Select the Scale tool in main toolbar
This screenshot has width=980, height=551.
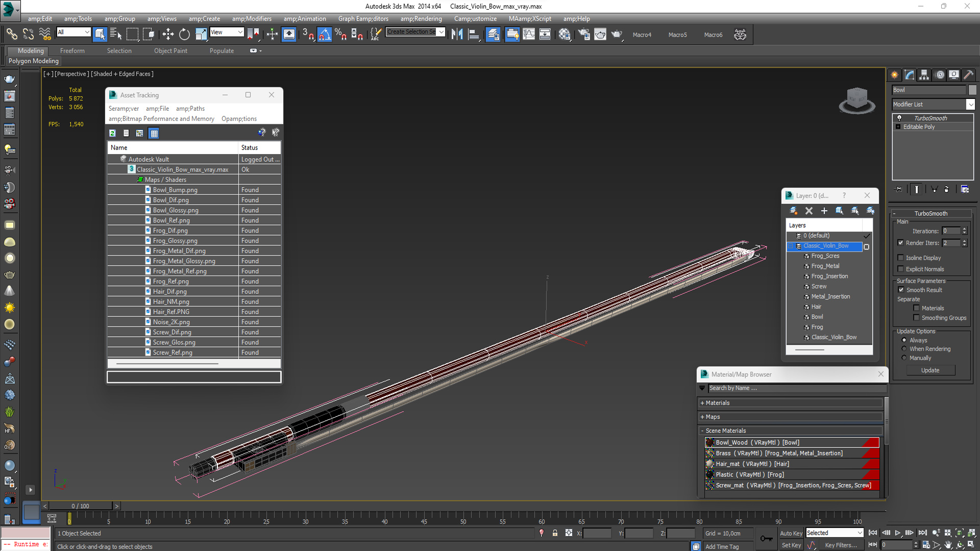tap(201, 34)
